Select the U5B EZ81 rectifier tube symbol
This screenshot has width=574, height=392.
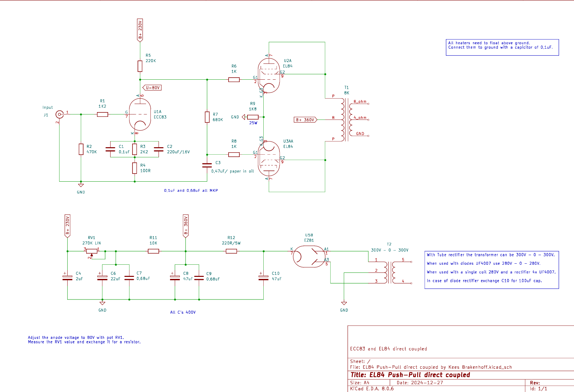coord(309,257)
